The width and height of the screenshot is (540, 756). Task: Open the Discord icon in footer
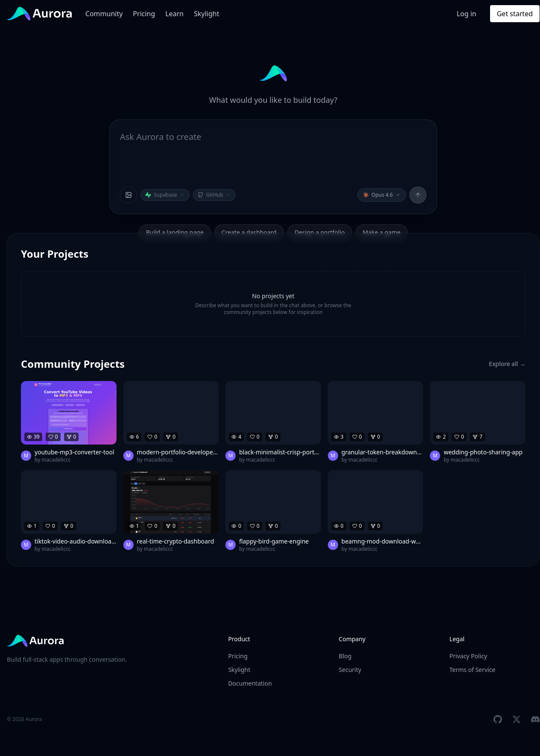tap(535, 719)
